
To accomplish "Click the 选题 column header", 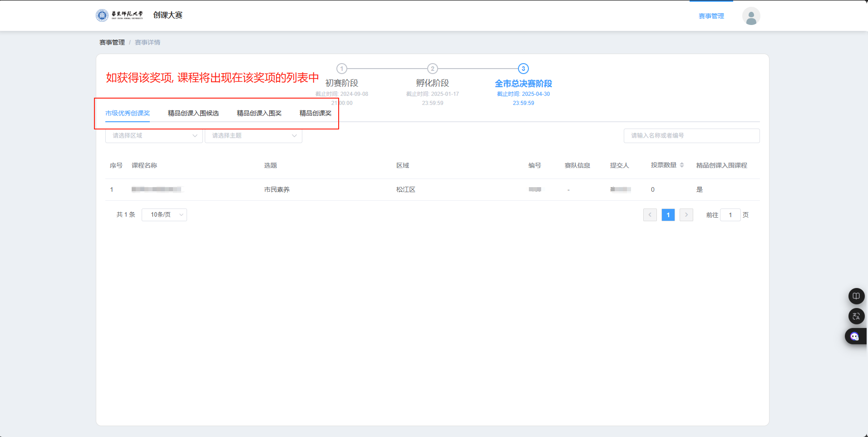I will coord(271,165).
